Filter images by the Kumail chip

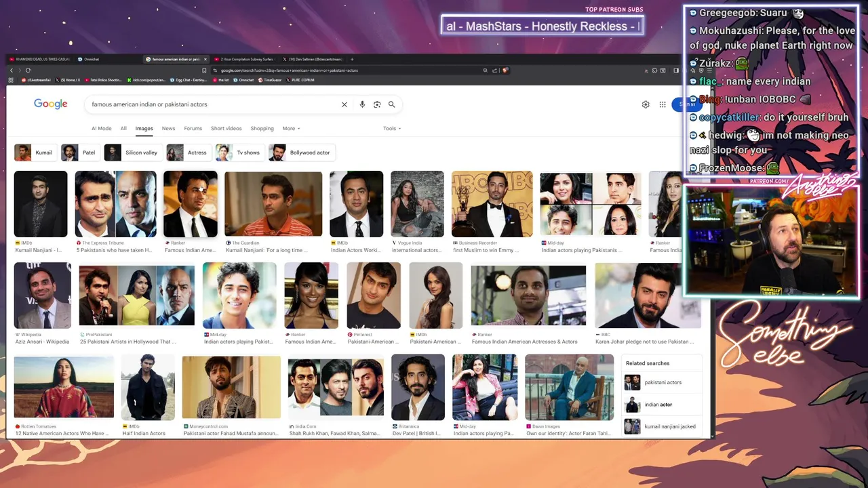(x=35, y=152)
